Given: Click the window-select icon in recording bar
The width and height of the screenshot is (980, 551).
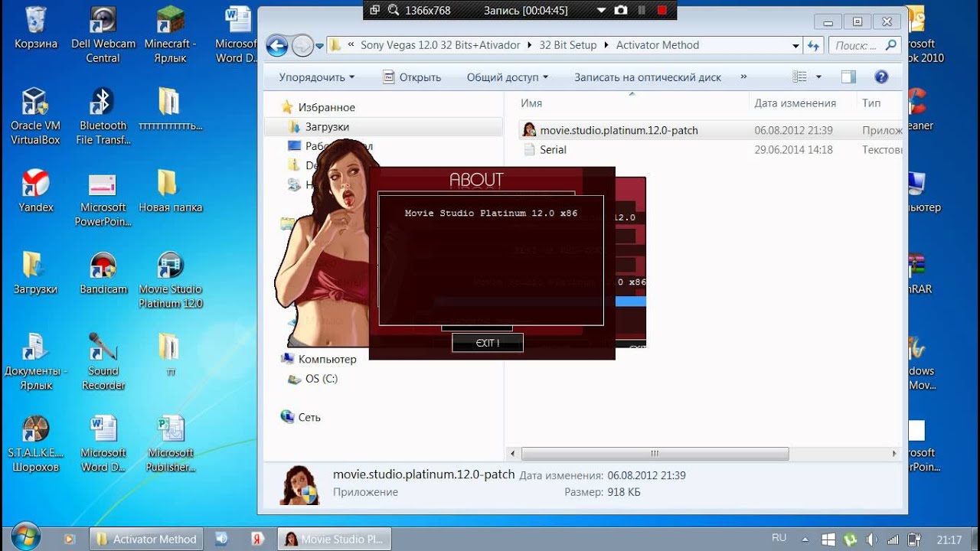Looking at the screenshot, I should (374, 10).
